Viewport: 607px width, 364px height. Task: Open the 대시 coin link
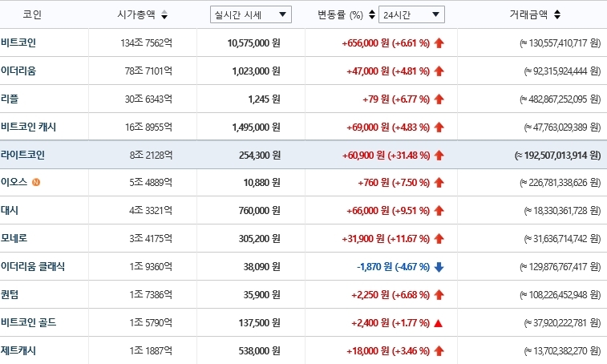[x=10, y=210]
